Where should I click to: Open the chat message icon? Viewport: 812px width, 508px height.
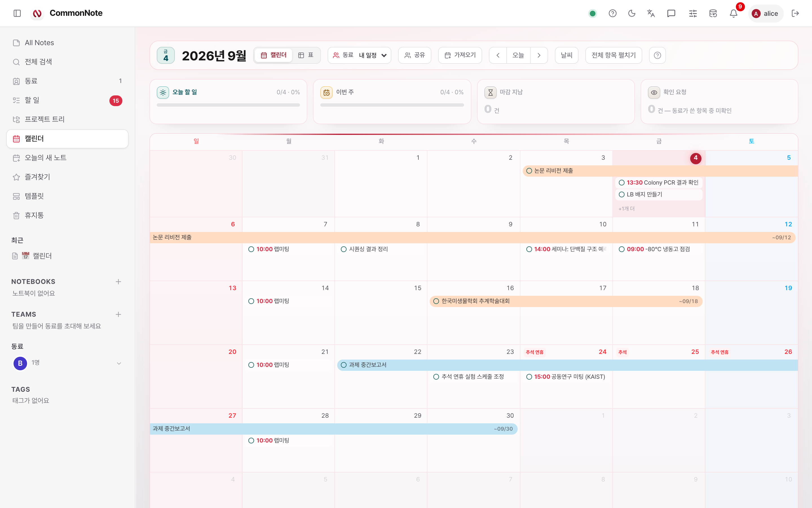point(671,14)
